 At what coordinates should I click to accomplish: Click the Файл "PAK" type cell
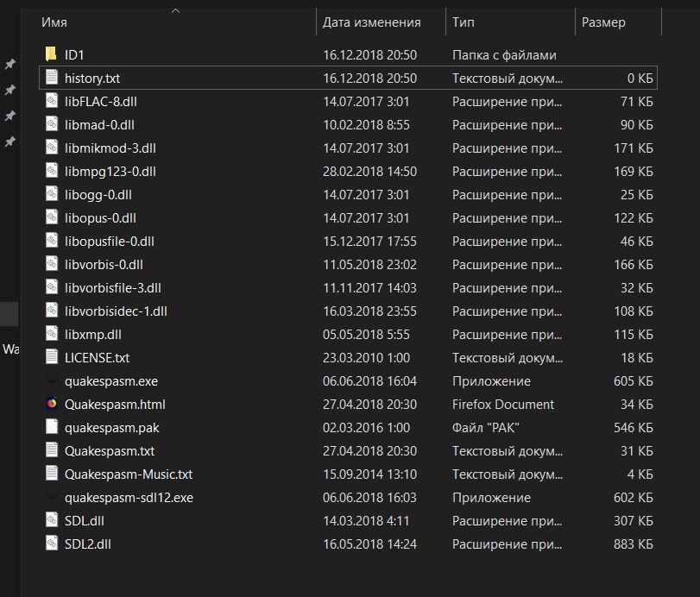pyautogui.click(x=485, y=427)
